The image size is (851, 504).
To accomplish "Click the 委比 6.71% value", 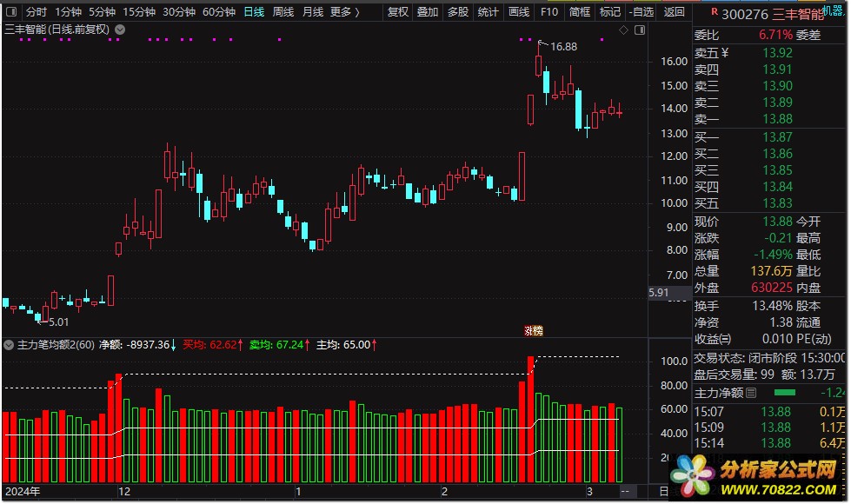I will pyautogui.click(x=775, y=36).
